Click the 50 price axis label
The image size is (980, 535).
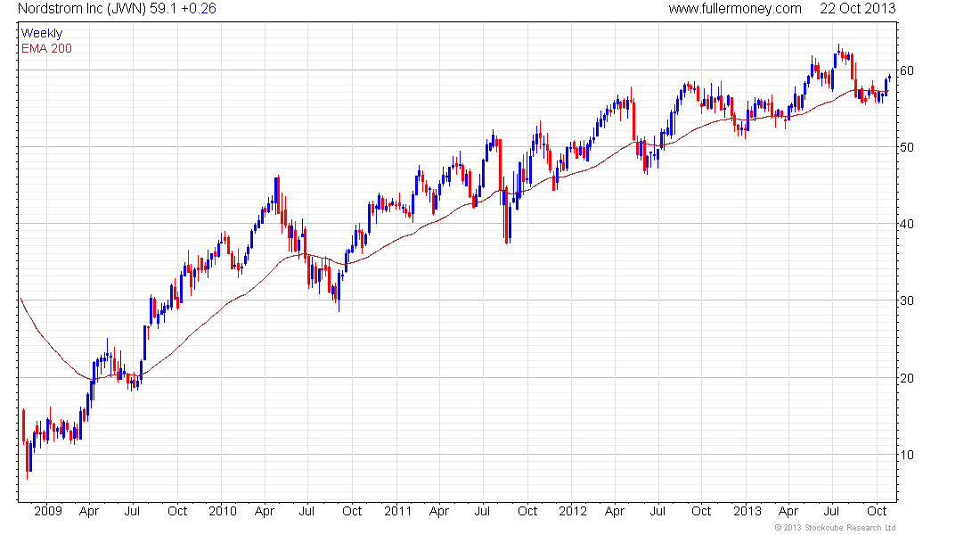[x=906, y=148]
